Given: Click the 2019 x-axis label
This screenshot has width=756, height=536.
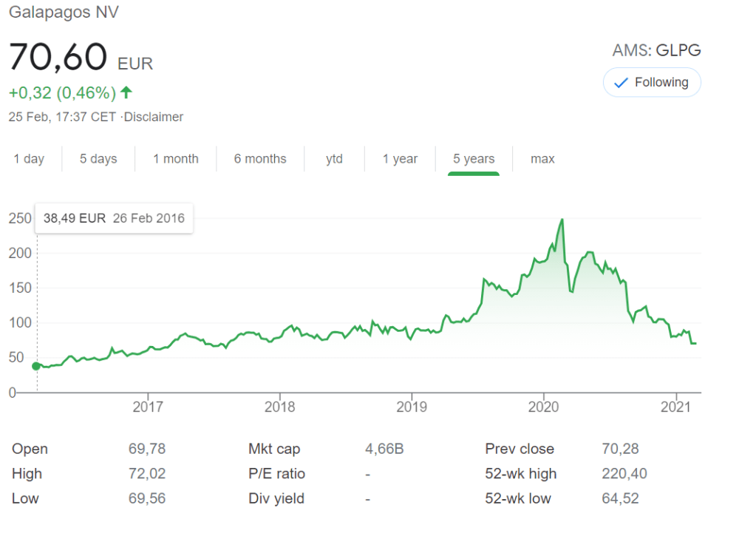Looking at the screenshot, I should coord(412,406).
